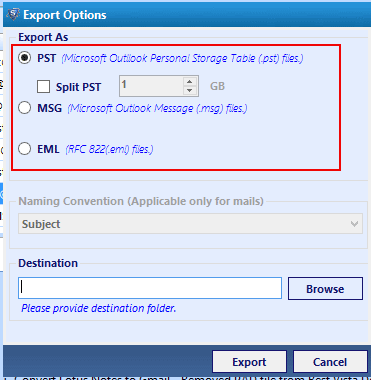Viewport: 371px width, 380px height.
Task: Open the Naming Convention Subject dropdown
Action: (190, 224)
